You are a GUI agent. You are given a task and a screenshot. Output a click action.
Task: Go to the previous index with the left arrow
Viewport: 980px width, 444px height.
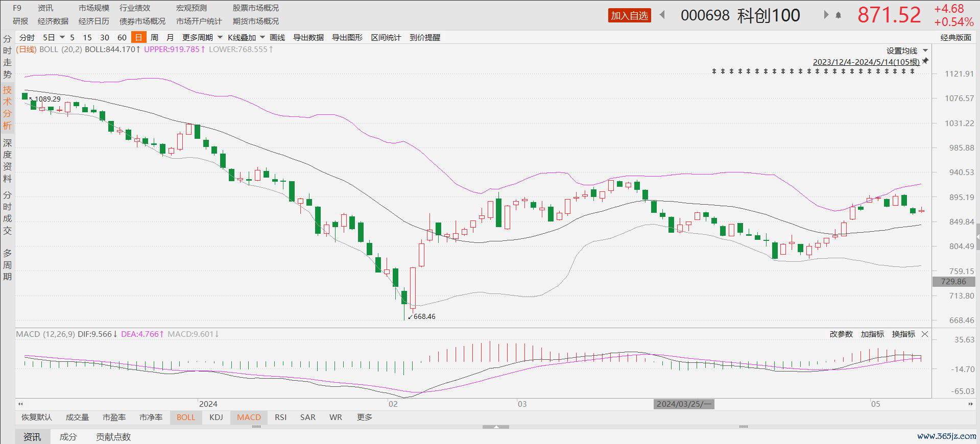[662, 15]
